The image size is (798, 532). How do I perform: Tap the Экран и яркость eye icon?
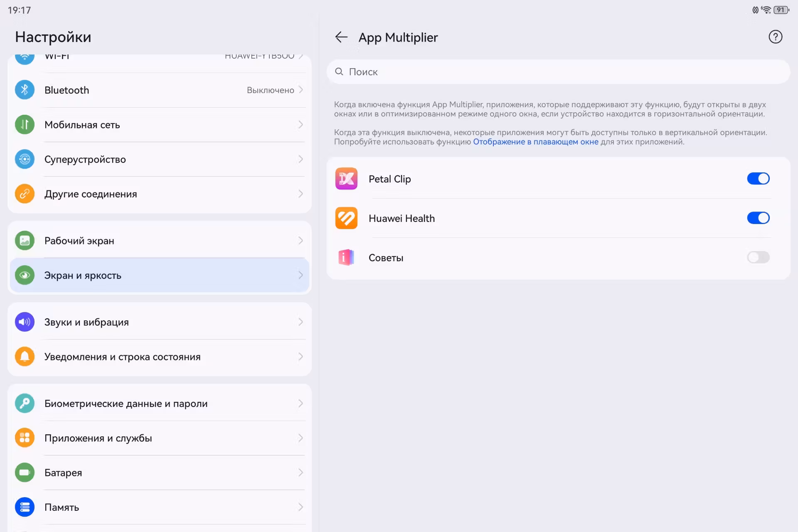(x=25, y=275)
